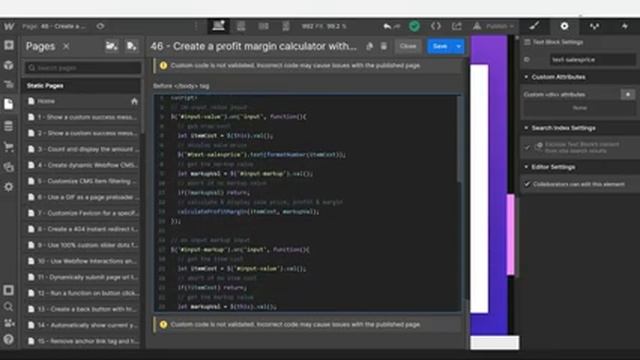
Task: Open page 6 - Use a GIF as page preloader
Action: 83,197
